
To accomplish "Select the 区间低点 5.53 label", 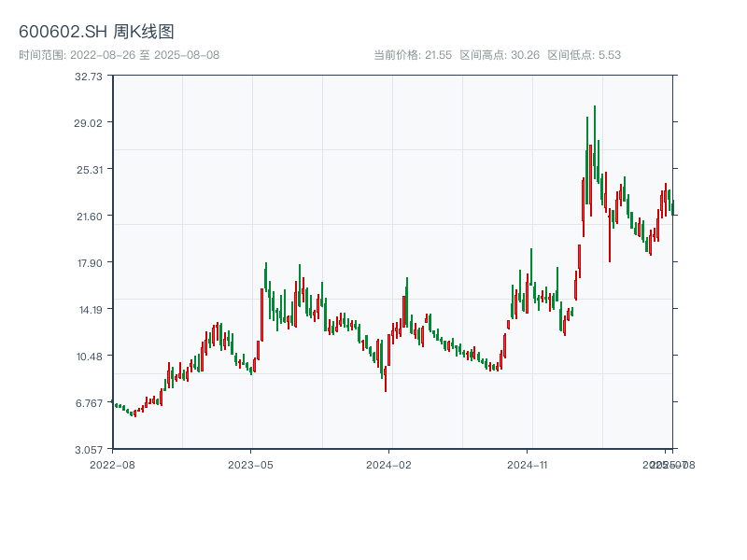I will [584, 55].
